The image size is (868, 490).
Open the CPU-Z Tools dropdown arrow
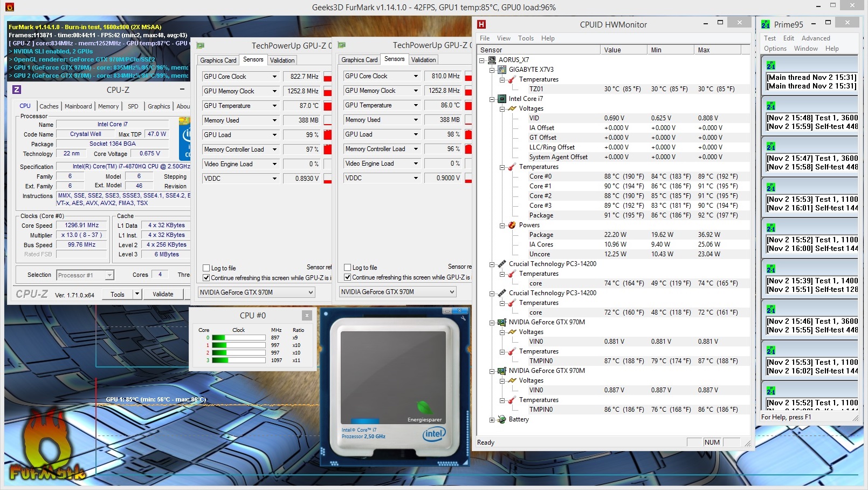[137, 294]
